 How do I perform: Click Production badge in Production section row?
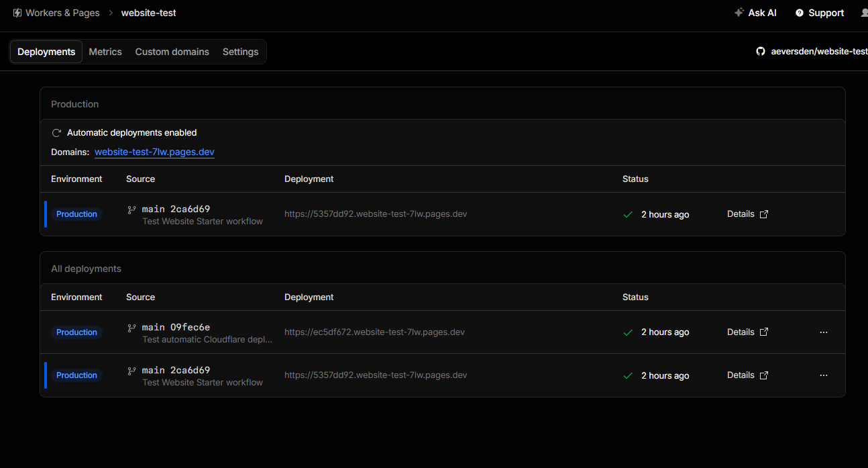pyautogui.click(x=76, y=214)
